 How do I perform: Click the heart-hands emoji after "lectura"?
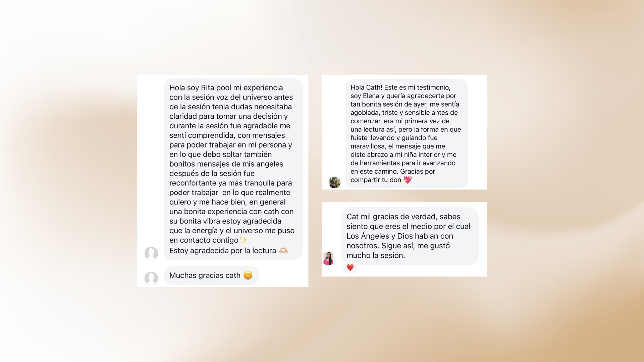[x=283, y=250]
